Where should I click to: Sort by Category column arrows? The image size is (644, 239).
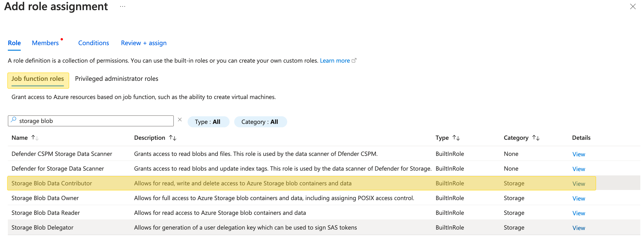point(535,138)
